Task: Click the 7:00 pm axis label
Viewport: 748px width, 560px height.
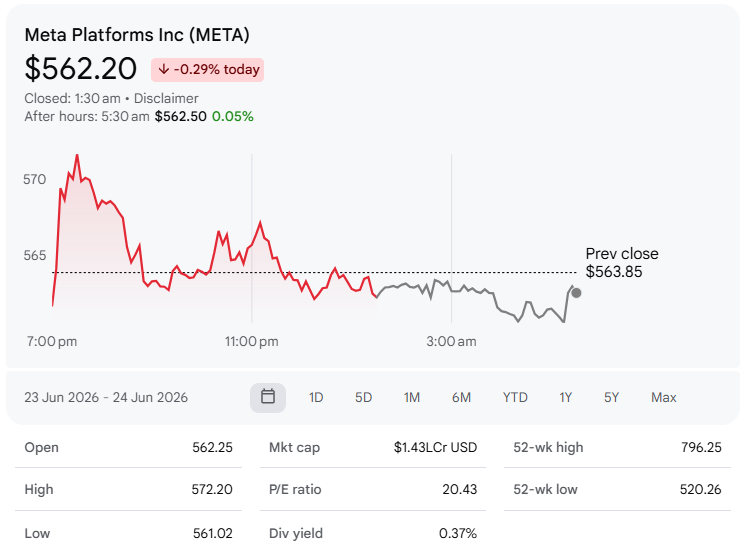Action: click(52, 342)
